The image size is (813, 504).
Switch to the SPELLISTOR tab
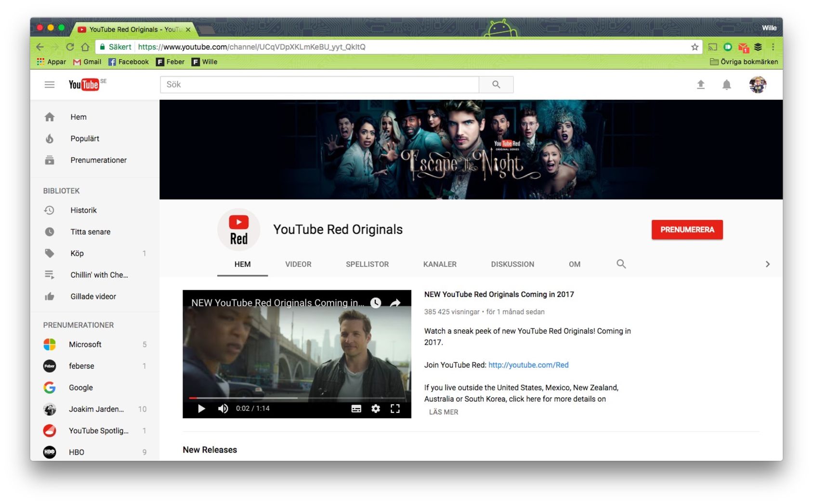pos(367,264)
